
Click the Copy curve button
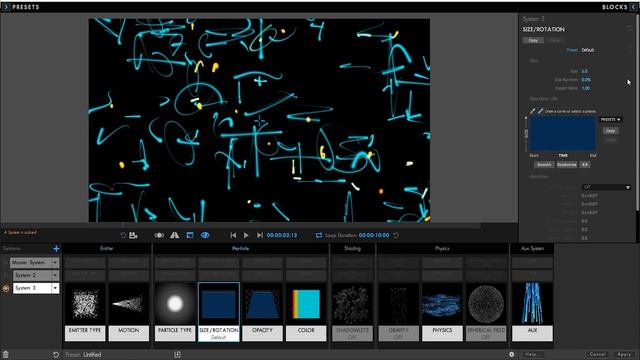[x=611, y=131]
